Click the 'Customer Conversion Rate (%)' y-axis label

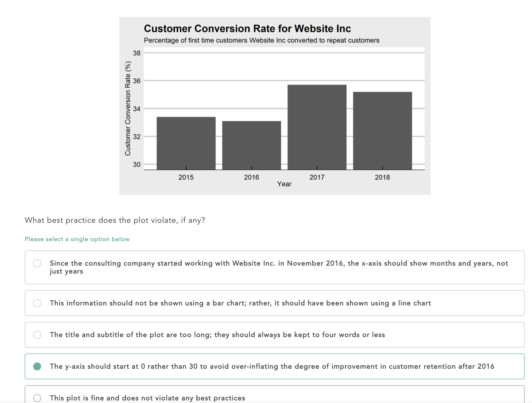click(x=128, y=108)
